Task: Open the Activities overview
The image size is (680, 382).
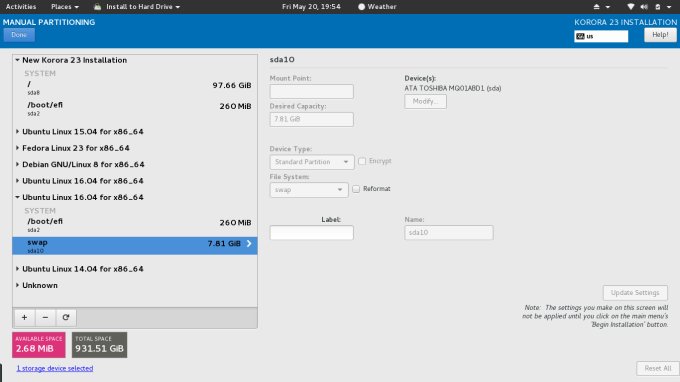Action: pos(21,7)
